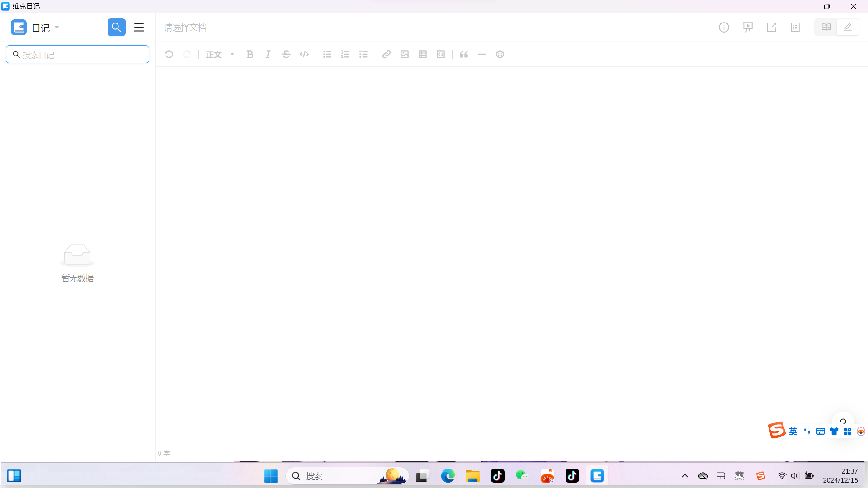The height and width of the screenshot is (488, 868).
Task: Open the Windows Start menu
Action: (x=271, y=476)
